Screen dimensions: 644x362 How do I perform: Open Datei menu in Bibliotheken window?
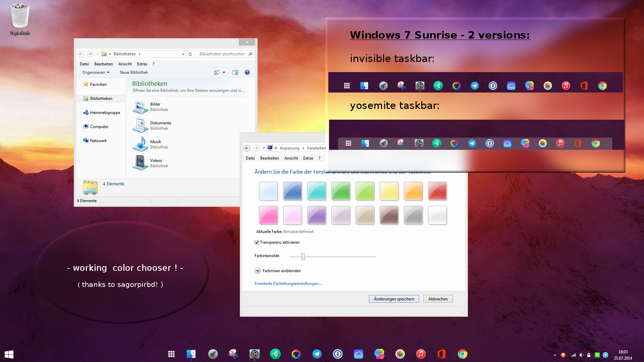click(x=84, y=64)
